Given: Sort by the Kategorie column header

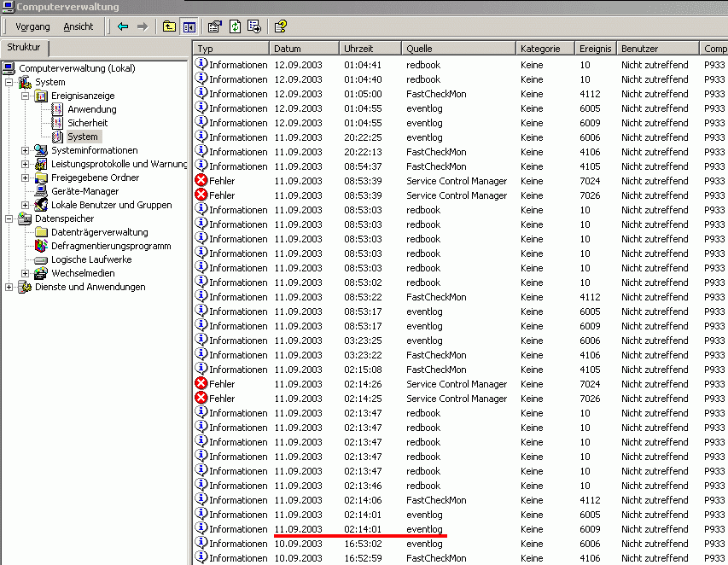Looking at the screenshot, I should 545,49.
